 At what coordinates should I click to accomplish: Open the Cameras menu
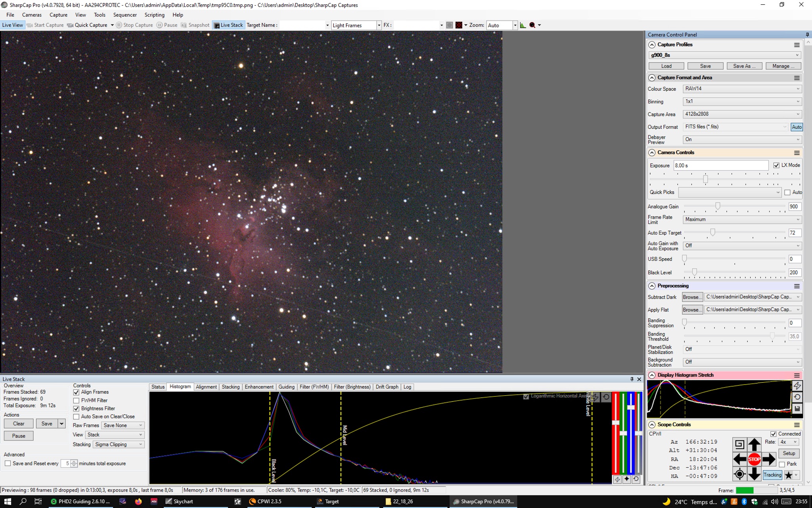[x=32, y=15]
